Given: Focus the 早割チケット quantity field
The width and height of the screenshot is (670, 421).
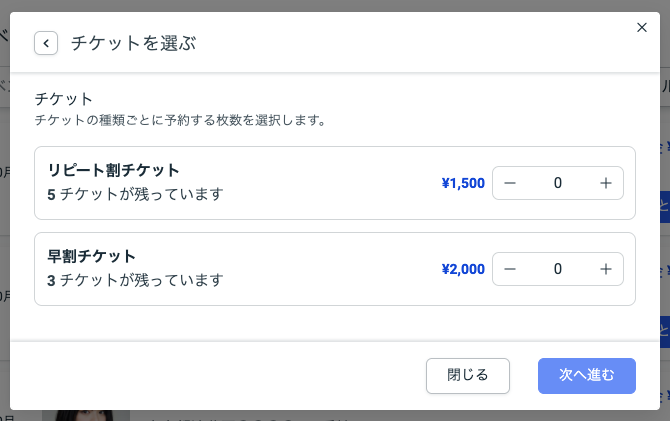Looking at the screenshot, I should point(557,269).
